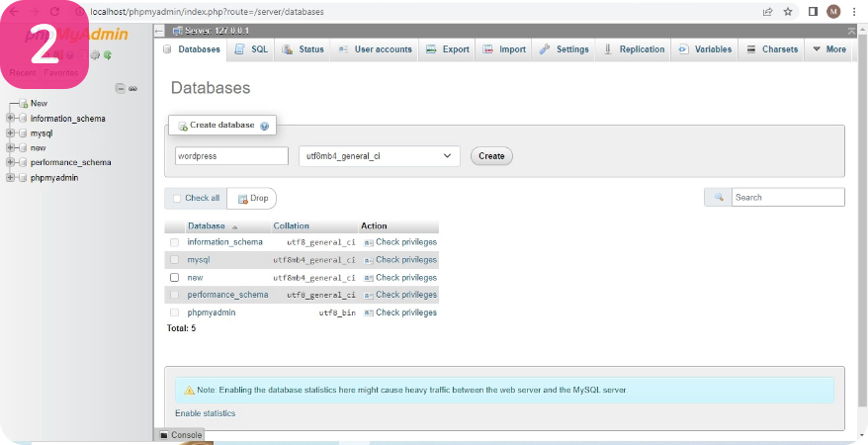Expand information_schema in the navigation tree
The height and width of the screenshot is (445, 868).
click(x=10, y=119)
